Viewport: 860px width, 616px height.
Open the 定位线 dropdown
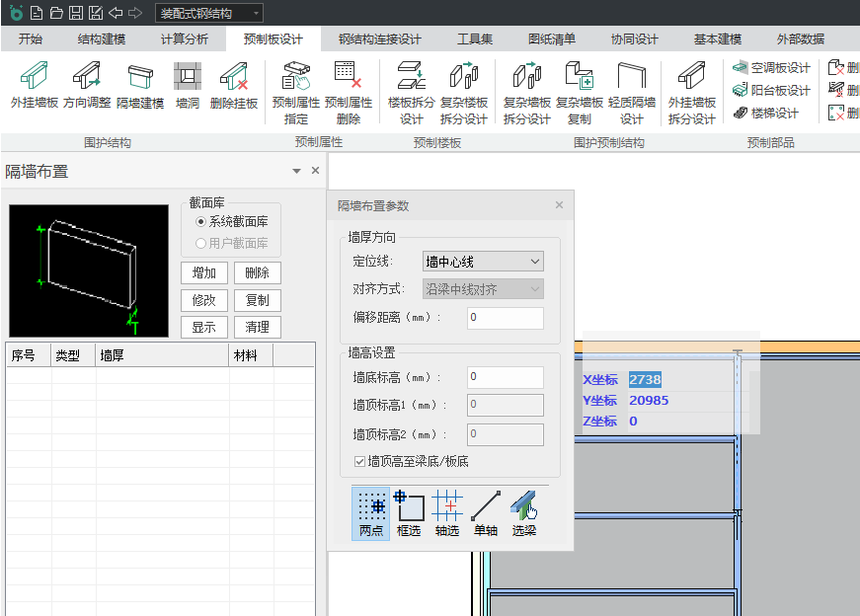click(x=484, y=262)
